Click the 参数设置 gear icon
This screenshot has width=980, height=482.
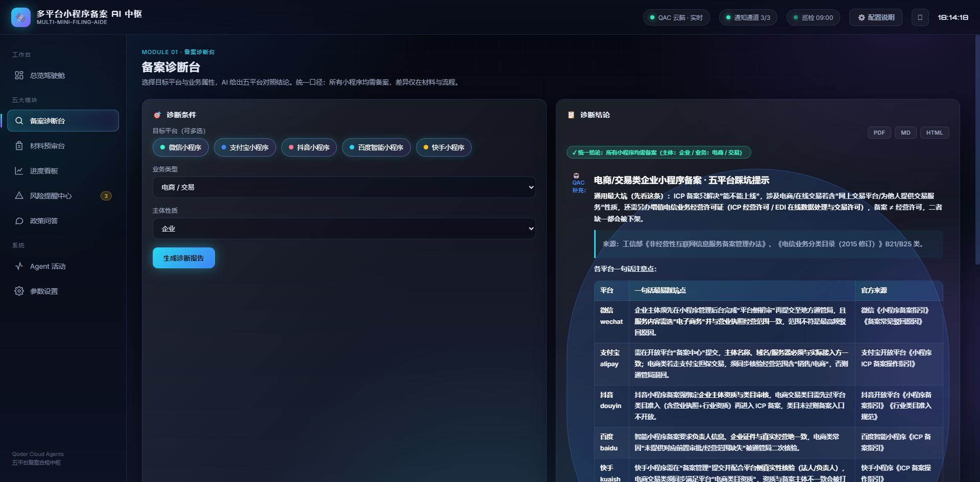point(19,291)
